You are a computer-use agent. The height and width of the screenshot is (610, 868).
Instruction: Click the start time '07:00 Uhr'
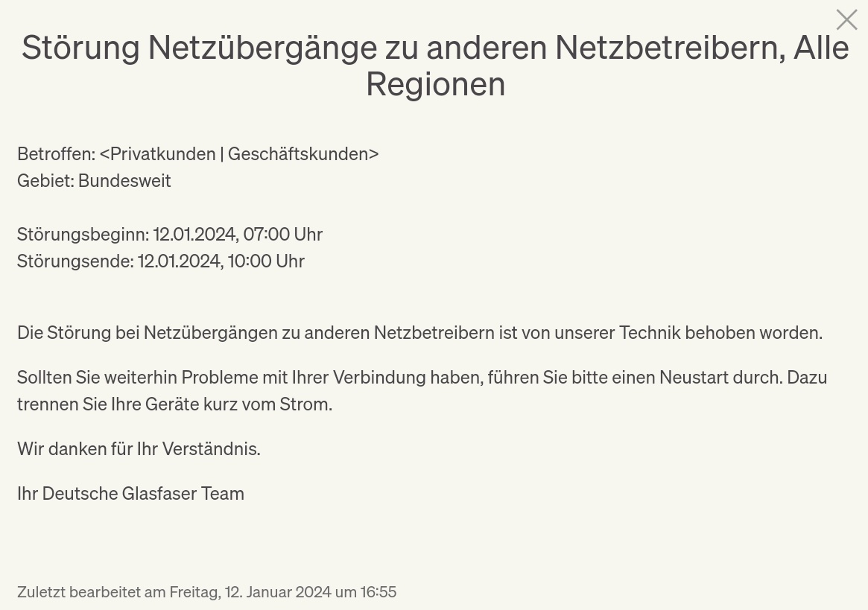tap(283, 235)
